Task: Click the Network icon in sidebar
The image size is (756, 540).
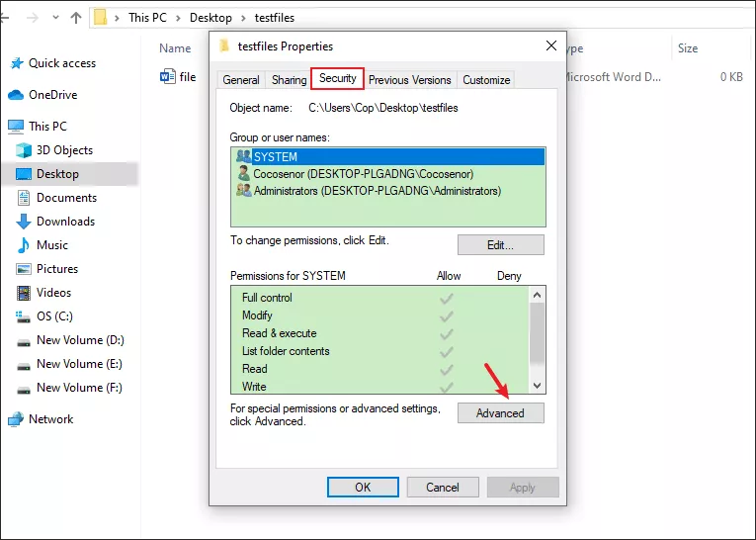Action: (x=16, y=419)
